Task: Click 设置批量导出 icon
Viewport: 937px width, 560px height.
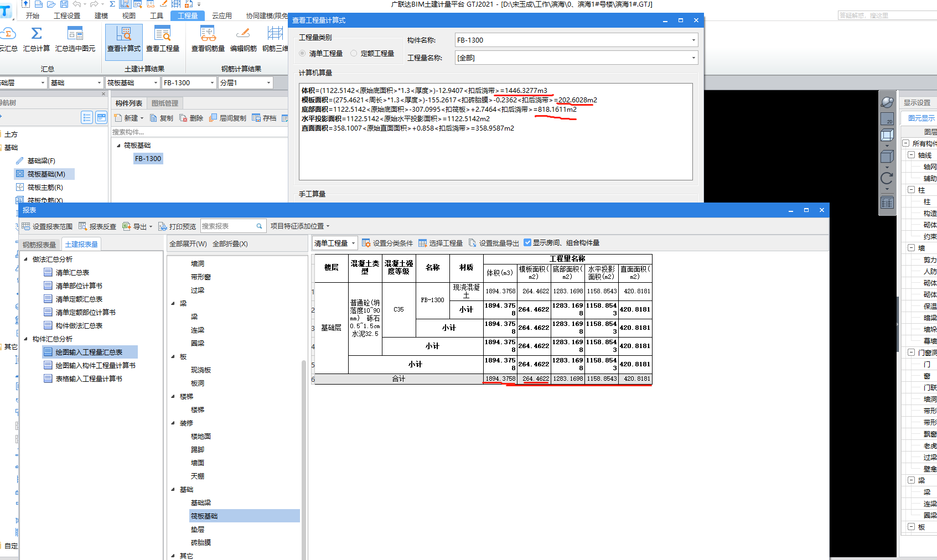Action: coord(472,243)
